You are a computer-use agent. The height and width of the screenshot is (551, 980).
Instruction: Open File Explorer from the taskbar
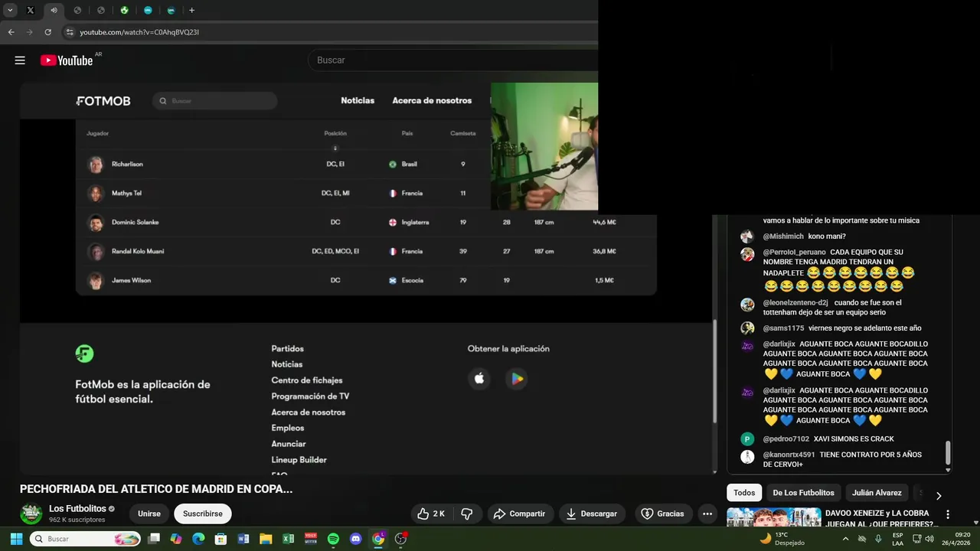266,539
